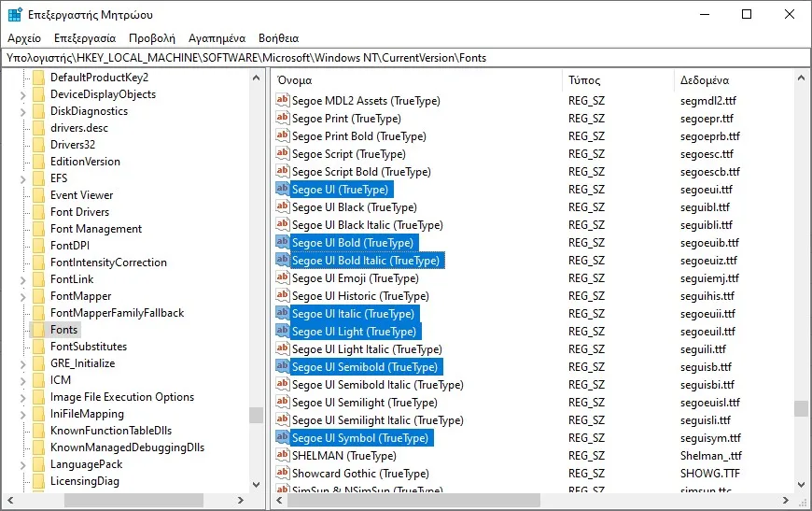This screenshot has width=812, height=511.
Task: Click the tree pane scroll up arrow
Action: pos(256,78)
